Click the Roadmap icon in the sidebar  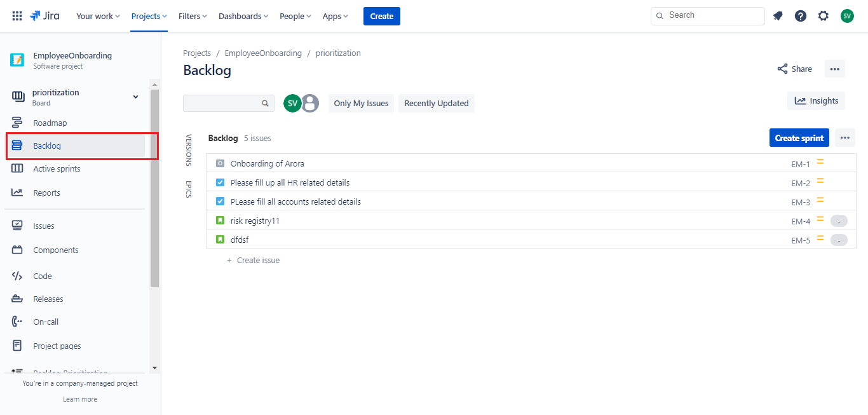(17, 123)
